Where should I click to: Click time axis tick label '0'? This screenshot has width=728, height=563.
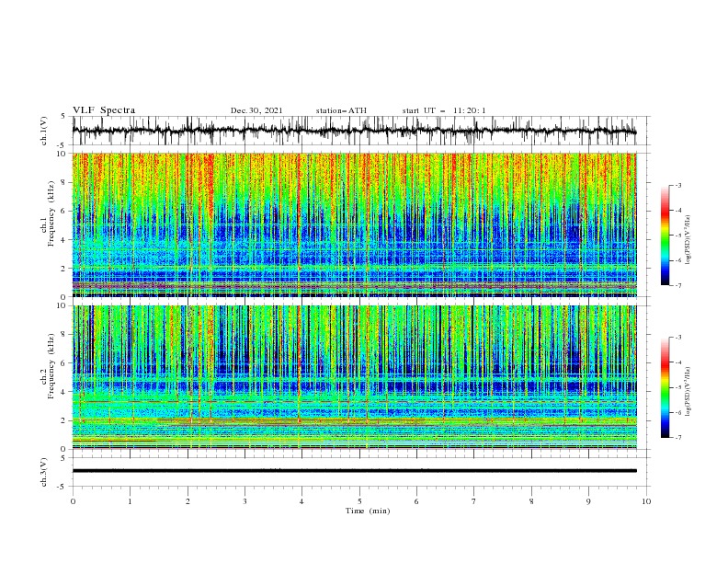pos(73,501)
